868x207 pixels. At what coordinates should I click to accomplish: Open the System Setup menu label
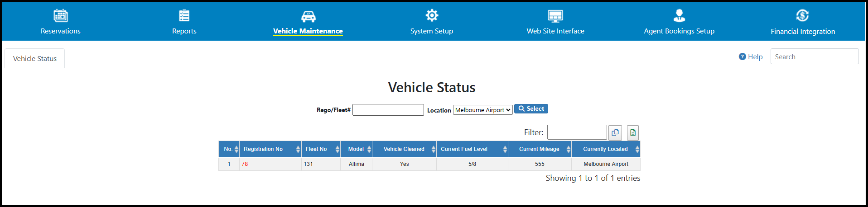432,31
